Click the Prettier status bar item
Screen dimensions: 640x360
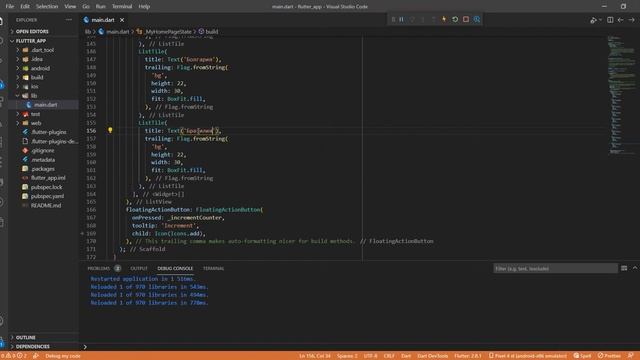tap(609, 356)
